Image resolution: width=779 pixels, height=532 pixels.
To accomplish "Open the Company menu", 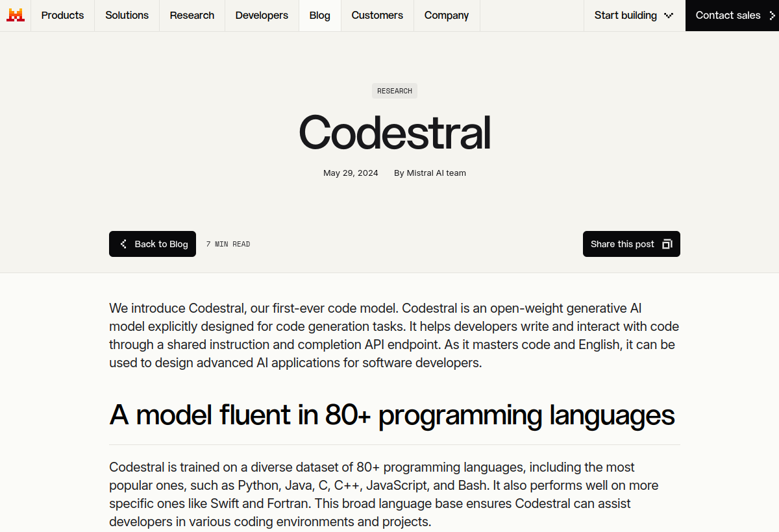I will click(447, 16).
